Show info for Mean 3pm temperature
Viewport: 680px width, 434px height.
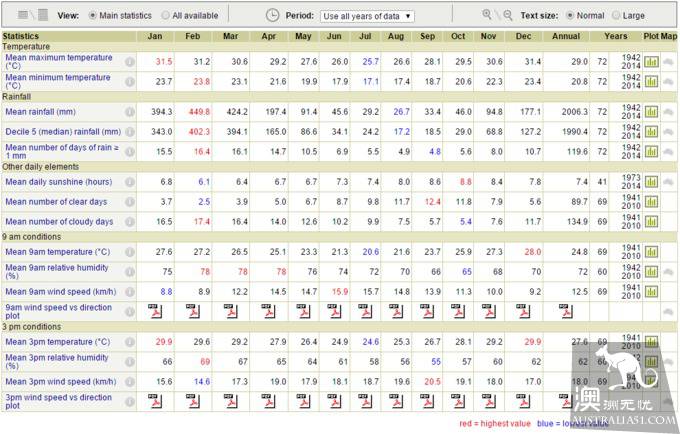tap(130, 342)
